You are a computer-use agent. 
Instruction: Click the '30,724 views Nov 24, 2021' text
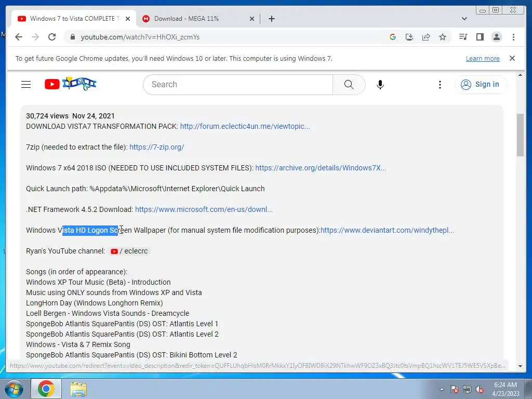(x=70, y=116)
